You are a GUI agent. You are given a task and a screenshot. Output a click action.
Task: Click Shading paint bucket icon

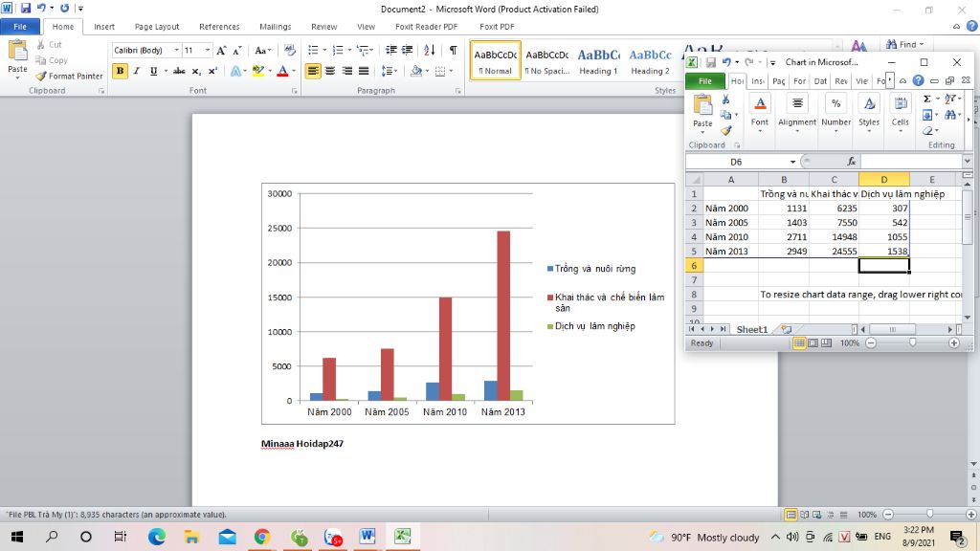coord(416,71)
